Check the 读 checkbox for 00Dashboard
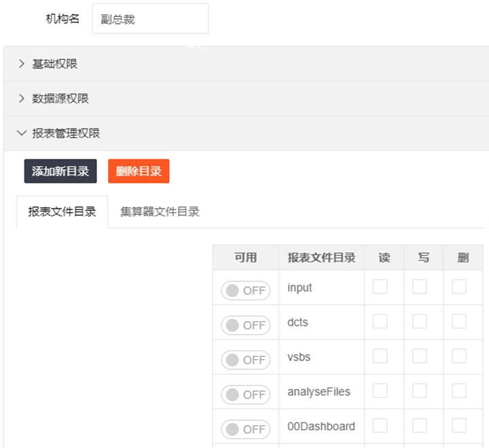Screen dimensions: 489x448 [x=380, y=425]
